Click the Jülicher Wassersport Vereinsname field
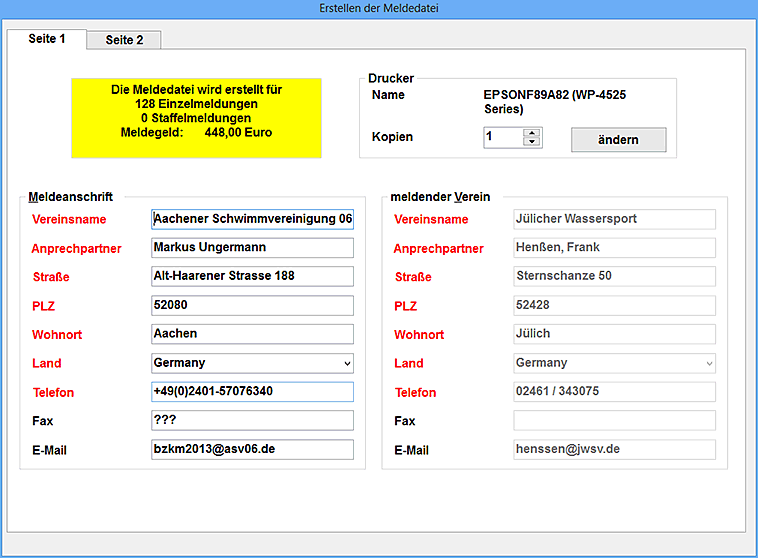Screen dimensions: 758x558 614,219
